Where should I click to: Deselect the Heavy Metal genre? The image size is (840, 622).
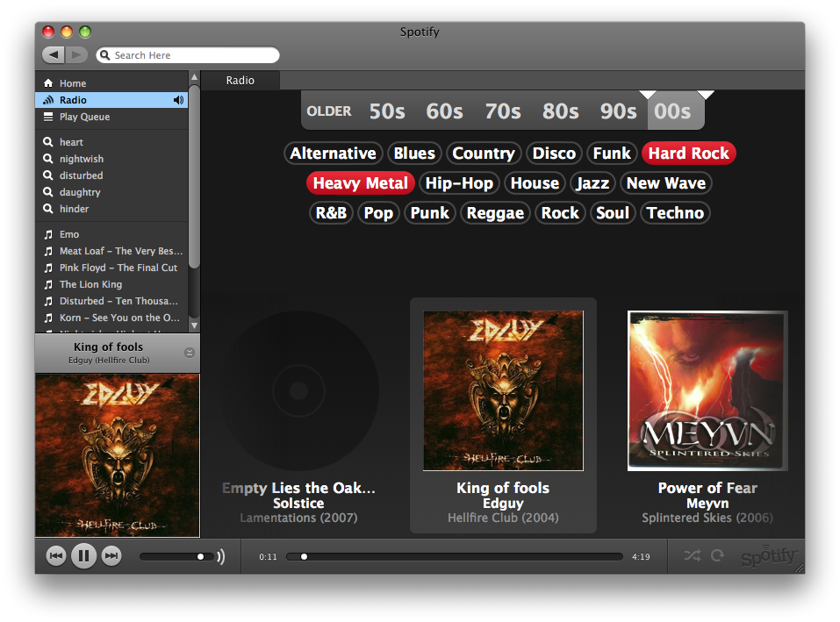point(360,183)
